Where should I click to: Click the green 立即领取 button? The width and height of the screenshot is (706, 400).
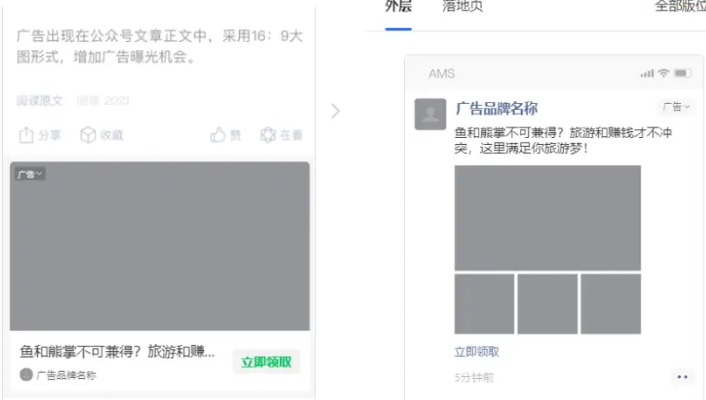tap(266, 362)
